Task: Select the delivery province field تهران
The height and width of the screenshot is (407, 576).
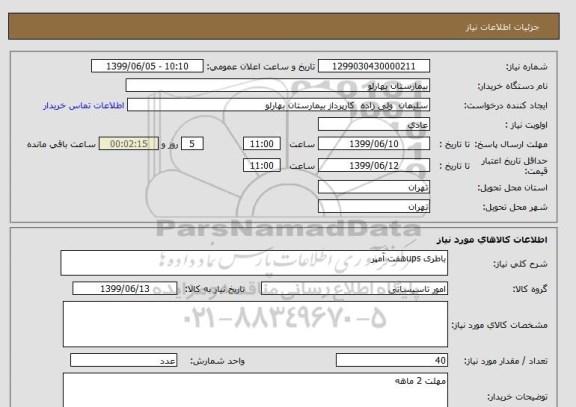Action: (x=374, y=187)
